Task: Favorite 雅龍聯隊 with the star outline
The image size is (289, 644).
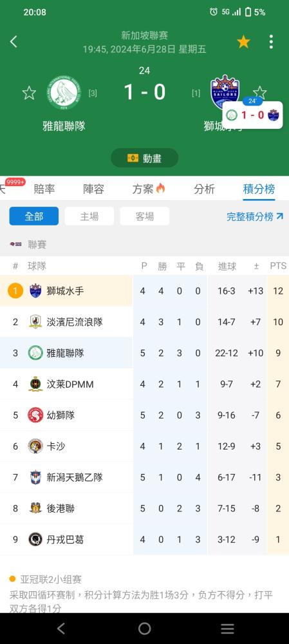Action: point(29,93)
